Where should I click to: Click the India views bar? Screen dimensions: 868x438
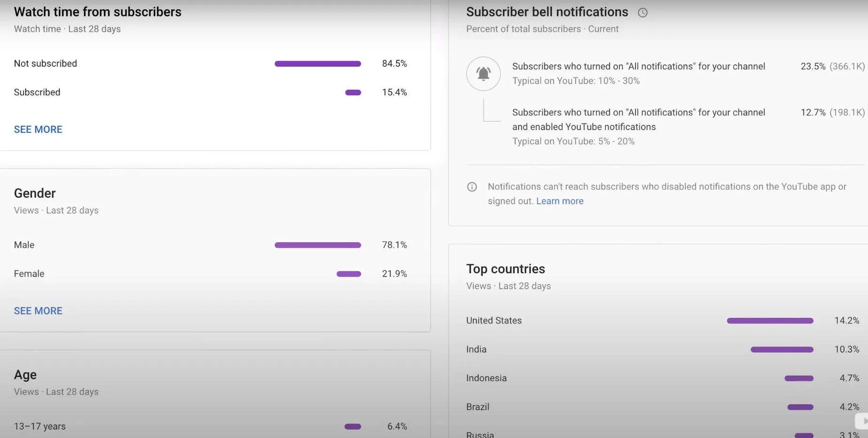point(782,349)
